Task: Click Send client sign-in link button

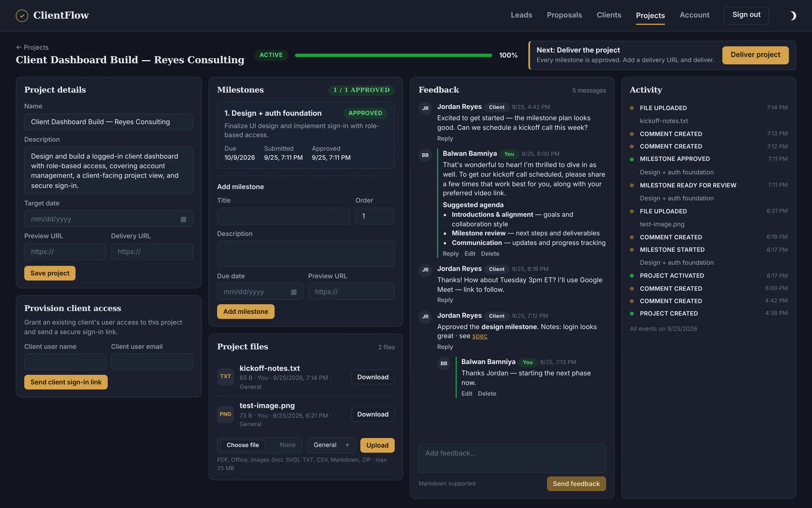Action: (x=66, y=382)
